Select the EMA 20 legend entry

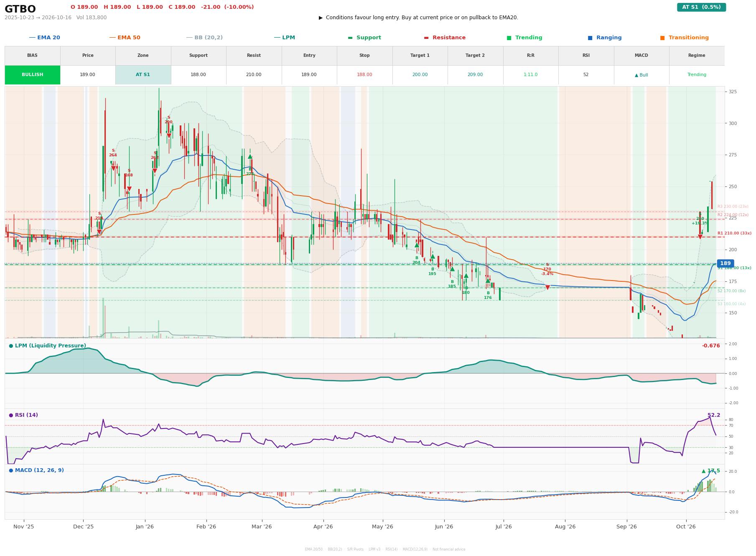tap(44, 38)
